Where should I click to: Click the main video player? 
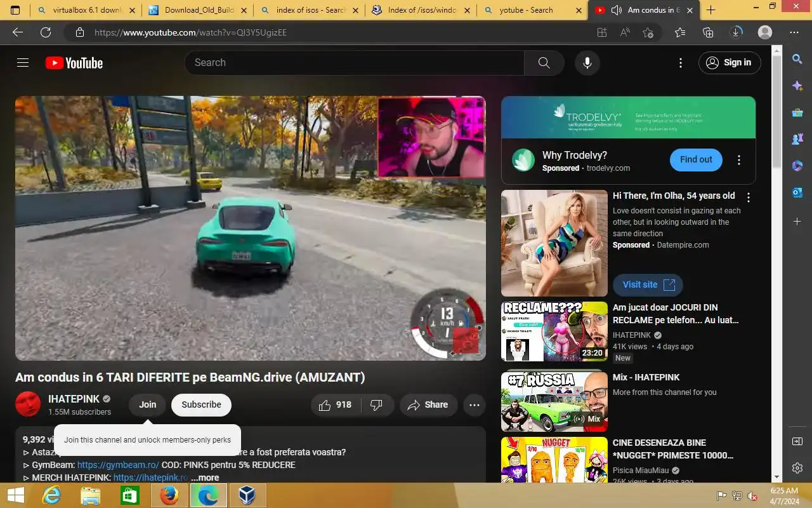pyautogui.click(x=251, y=229)
